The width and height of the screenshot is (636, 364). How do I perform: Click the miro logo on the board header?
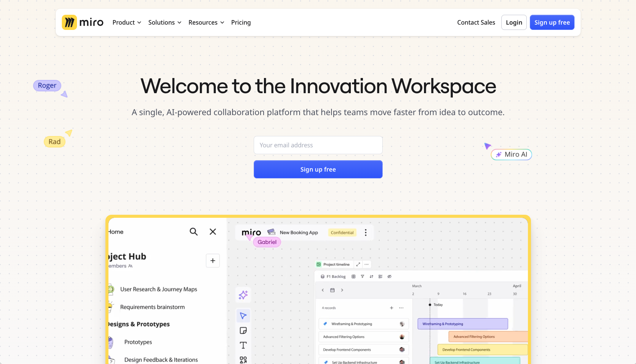[251, 232]
